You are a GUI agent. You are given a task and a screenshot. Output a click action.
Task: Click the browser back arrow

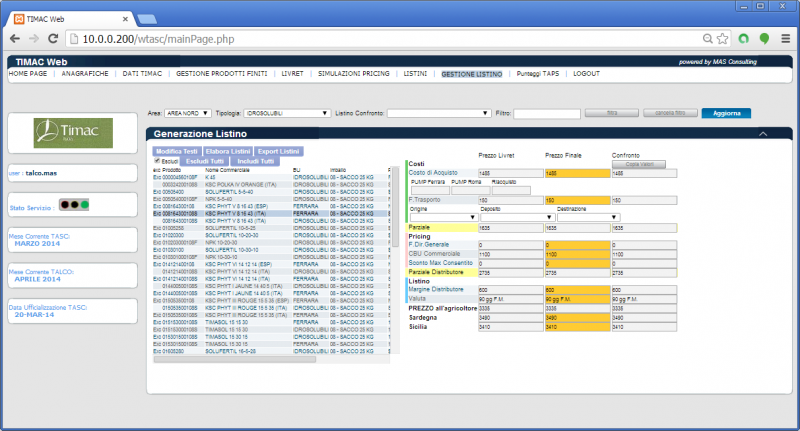[x=15, y=38]
